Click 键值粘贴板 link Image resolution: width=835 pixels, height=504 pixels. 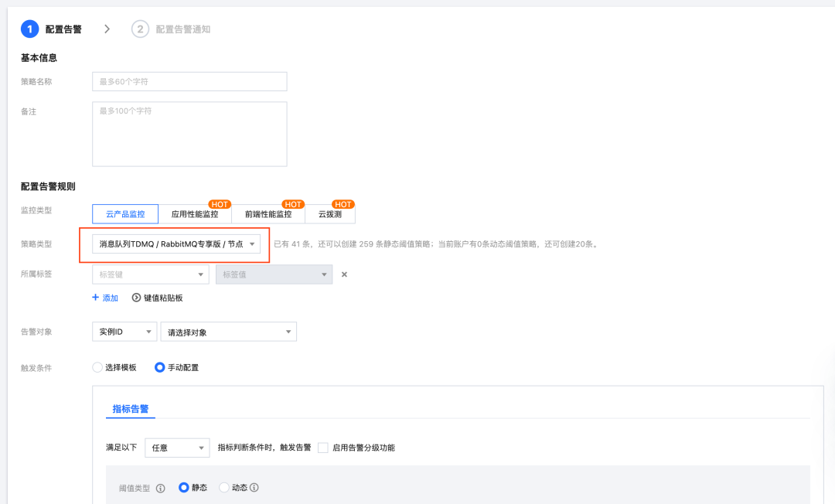tap(163, 298)
